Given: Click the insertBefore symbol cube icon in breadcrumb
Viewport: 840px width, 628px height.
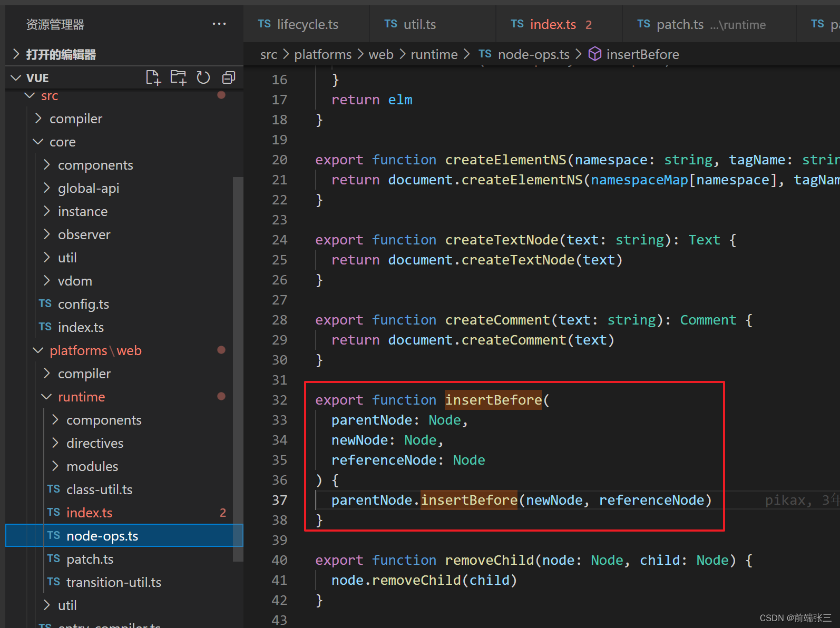Looking at the screenshot, I should tap(595, 54).
